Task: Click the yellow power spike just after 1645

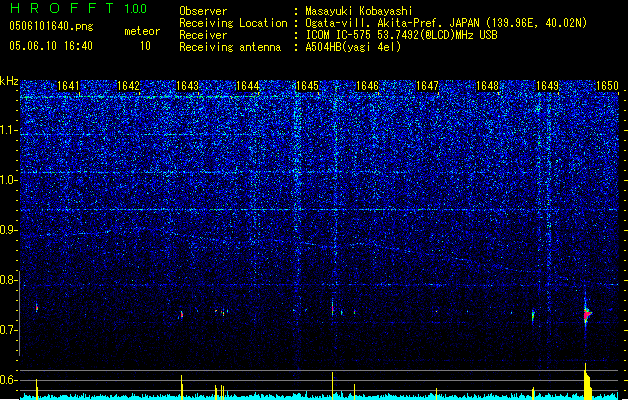Action: pos(333,386)
